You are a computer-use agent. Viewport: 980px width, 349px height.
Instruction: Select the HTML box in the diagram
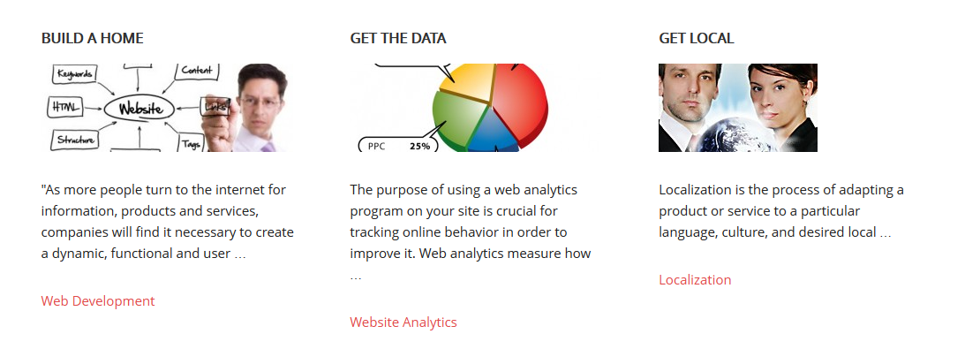coord(64,108)
